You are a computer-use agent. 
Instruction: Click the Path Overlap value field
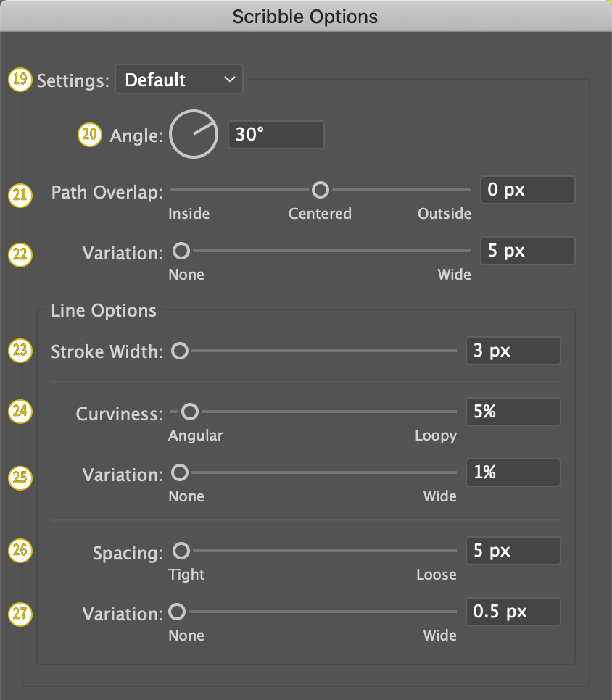point(527,191)
